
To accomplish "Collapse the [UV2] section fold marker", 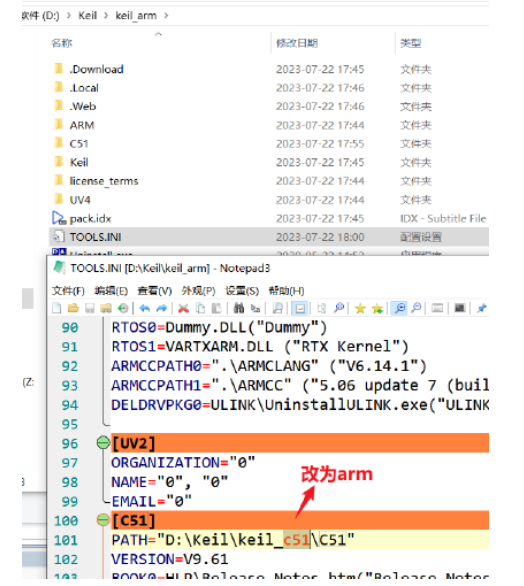I will pos(103,443).
